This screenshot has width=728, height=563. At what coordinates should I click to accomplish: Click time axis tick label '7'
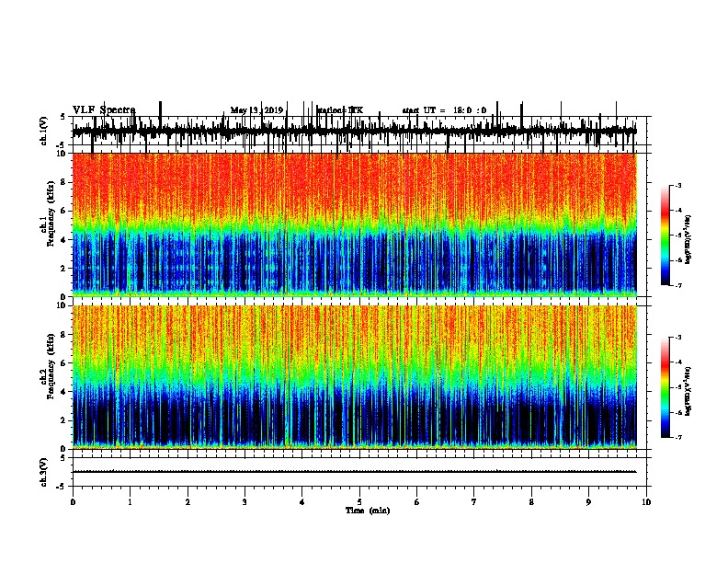pyautogui.click(x=474, y=502)
